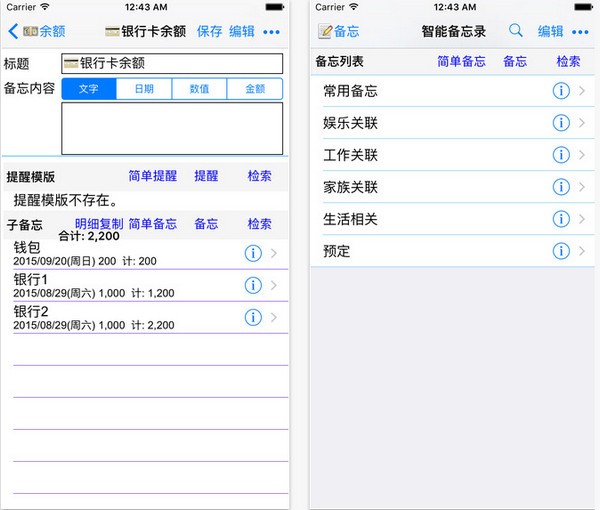Image resolution: width=600 pixels, height=510 pixels.
Task: Select the 银行1 row text
Action: click(94, 286)
